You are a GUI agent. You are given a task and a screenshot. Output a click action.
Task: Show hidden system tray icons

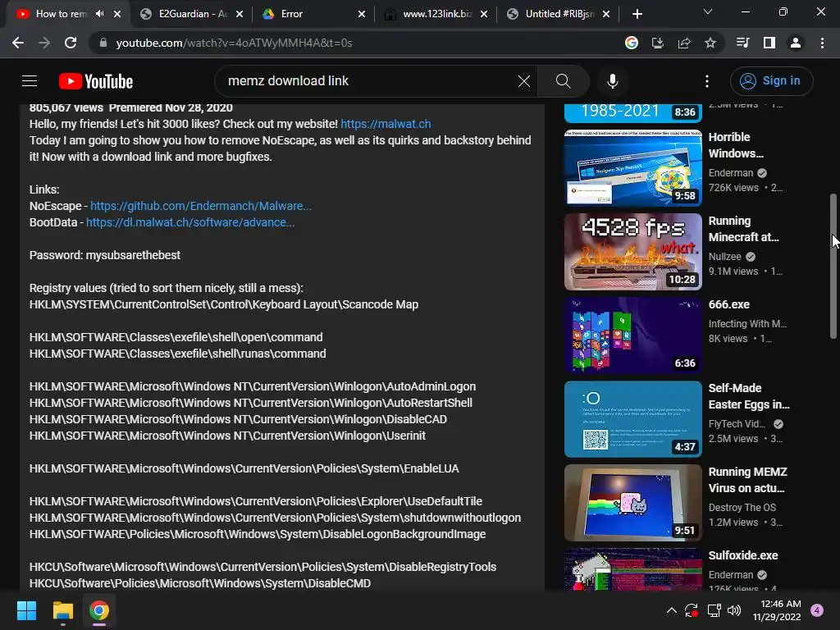tap(671, 610)
